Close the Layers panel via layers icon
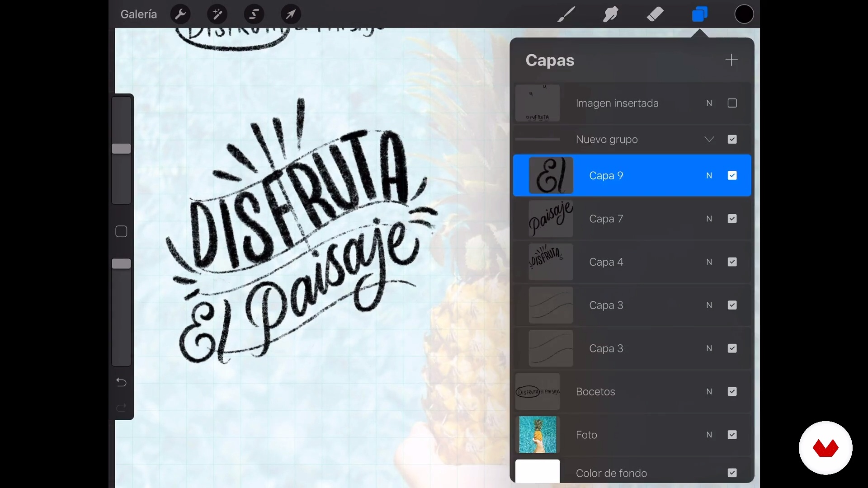Viewport: 868px width, 488px height. (699, 14)
